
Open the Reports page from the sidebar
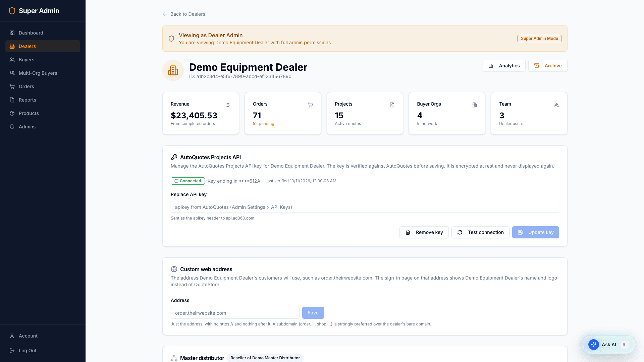pyautogui.click(x=43, y=100)
